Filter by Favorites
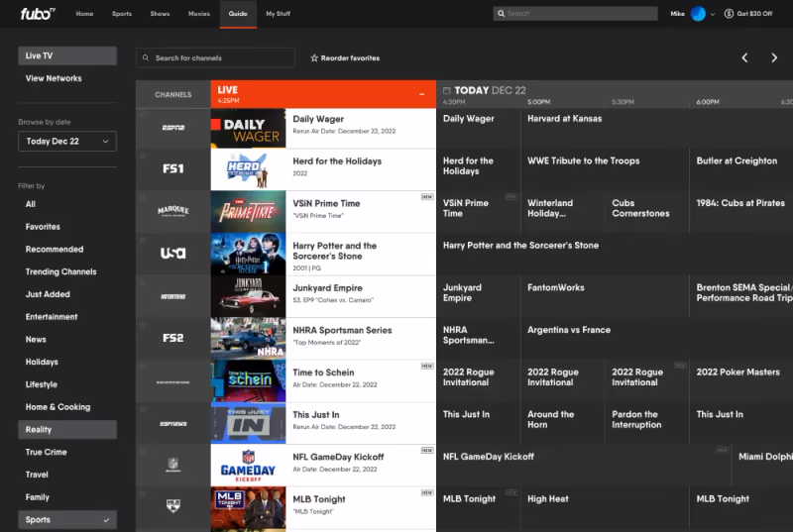The width and height of the screenshot is (793, 532). pyautogui.click(x=43, y=227)
